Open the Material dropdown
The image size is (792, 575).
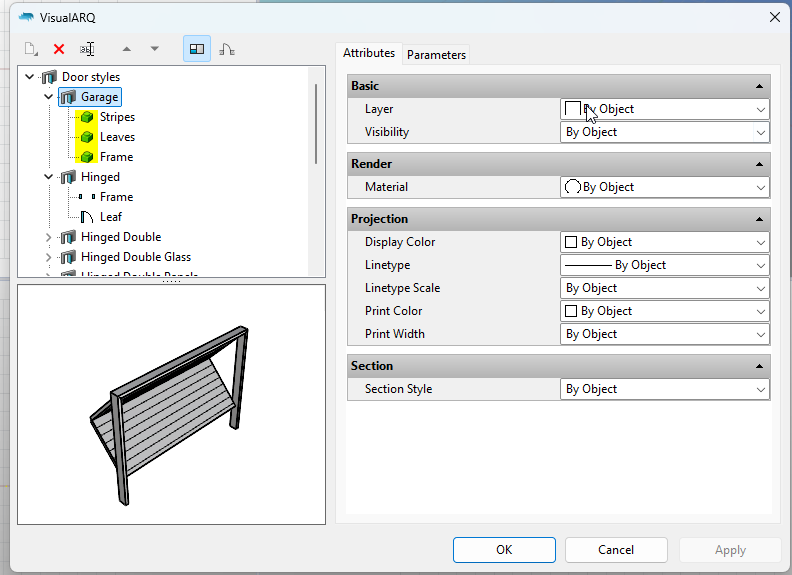(665, 187)
